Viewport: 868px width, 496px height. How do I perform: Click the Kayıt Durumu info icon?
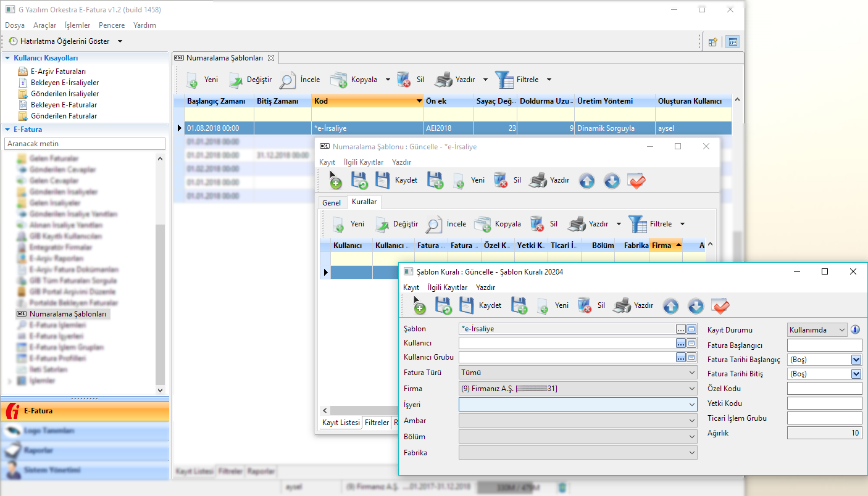point(856,330)
